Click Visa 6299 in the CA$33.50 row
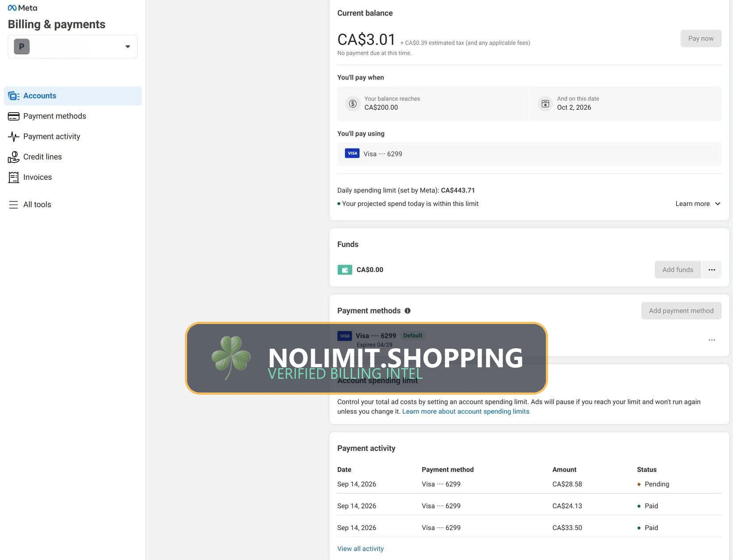This screenshot has height=560, width=733. tap(441, 528)
